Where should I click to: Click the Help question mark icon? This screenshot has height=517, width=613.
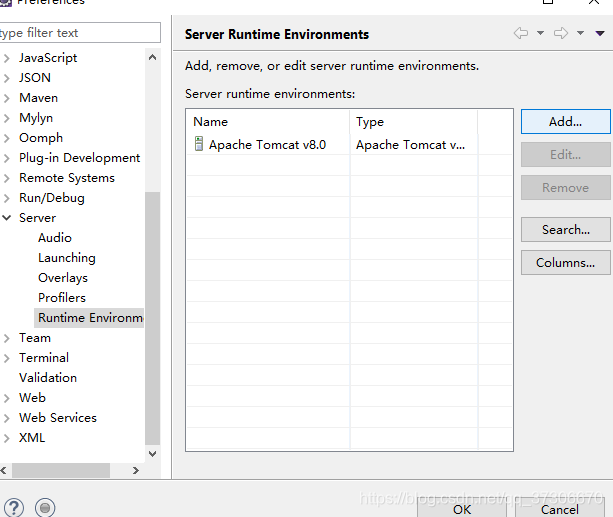tap(14, 508)
